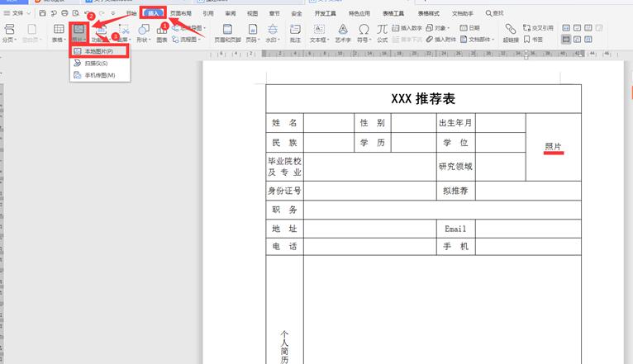Switch to the 表格工具 ribbon tab
Viewport: 633px width, 364px height.
point(393,13)
